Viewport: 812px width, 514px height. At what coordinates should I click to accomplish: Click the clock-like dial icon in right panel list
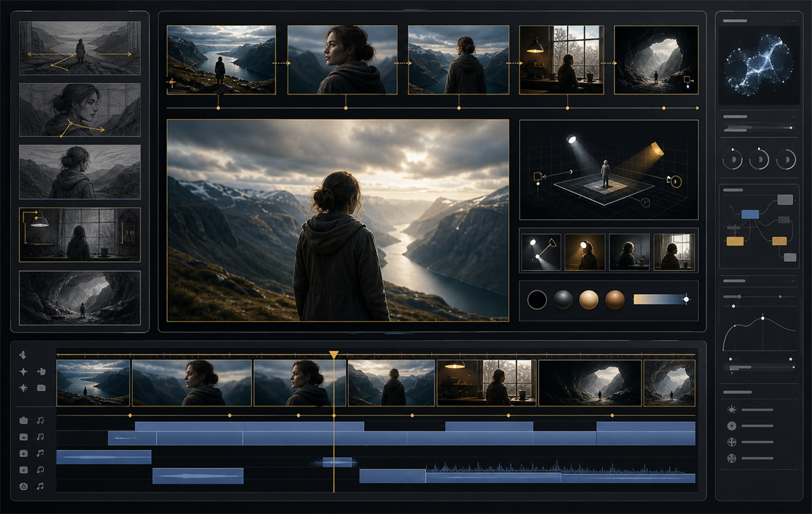[x=731, y=425]
